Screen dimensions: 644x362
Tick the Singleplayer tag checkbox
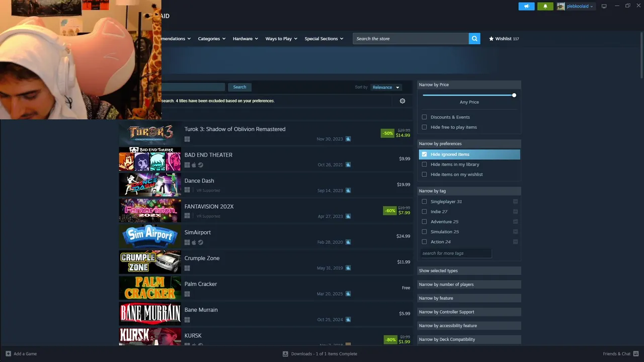click(x=424, y=202)
